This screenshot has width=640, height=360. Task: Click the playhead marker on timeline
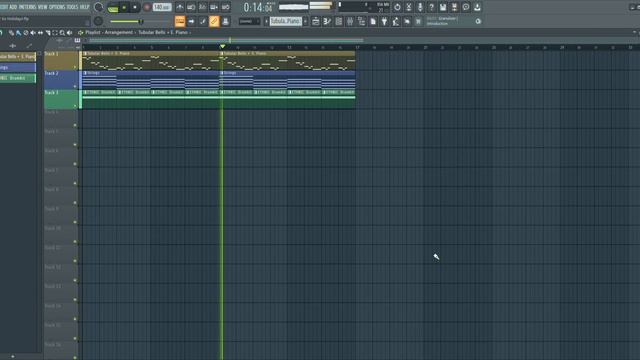(x=222, y=47)
